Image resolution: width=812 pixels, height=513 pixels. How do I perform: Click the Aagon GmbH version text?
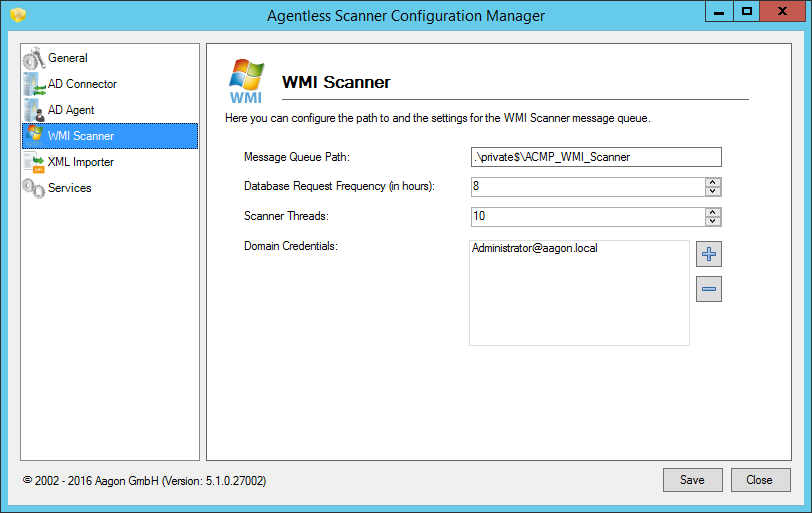pyautogui.click(x=144, y=481)
